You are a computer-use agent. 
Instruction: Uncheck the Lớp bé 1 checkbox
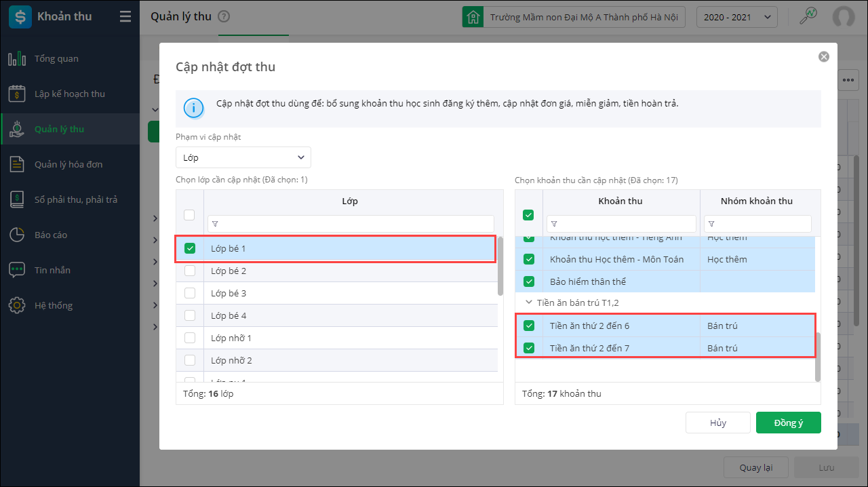point(190,248)
